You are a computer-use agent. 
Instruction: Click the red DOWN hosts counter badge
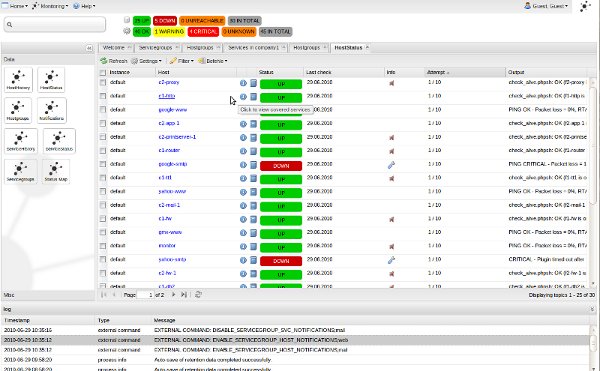165,21
